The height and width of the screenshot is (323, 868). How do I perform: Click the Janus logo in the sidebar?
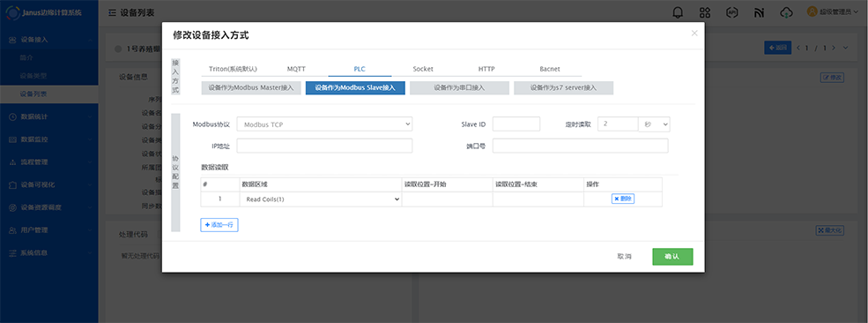click(x=12, y=12)
